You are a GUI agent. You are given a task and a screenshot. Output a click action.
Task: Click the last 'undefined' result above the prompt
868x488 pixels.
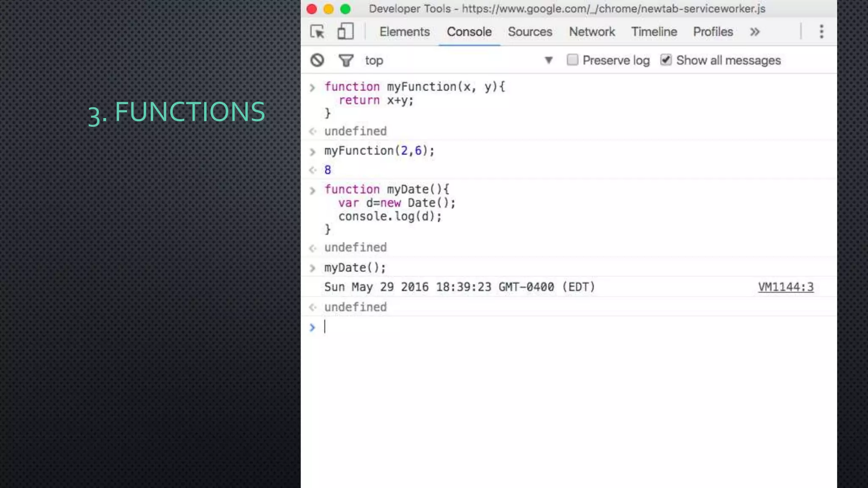click(356, 307)
